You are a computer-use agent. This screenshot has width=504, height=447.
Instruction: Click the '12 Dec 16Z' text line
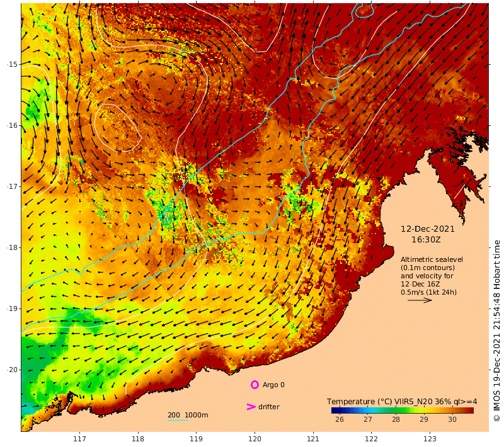(420, 284)
